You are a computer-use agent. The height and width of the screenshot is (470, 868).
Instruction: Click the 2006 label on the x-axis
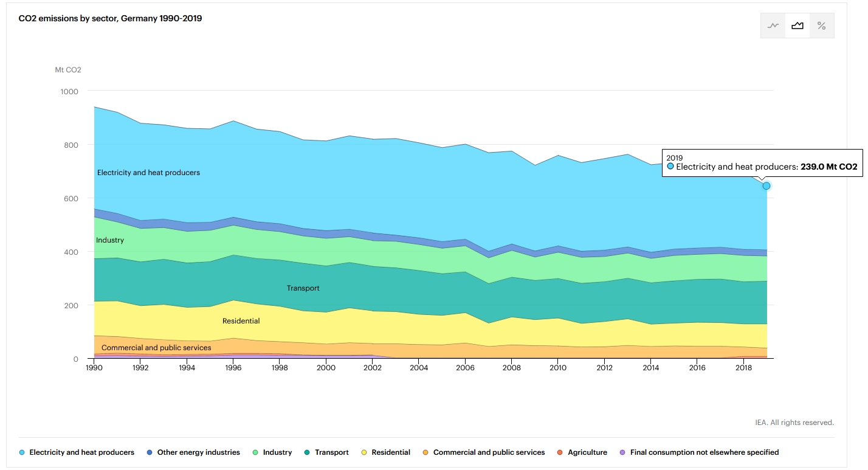pos(465,368)
